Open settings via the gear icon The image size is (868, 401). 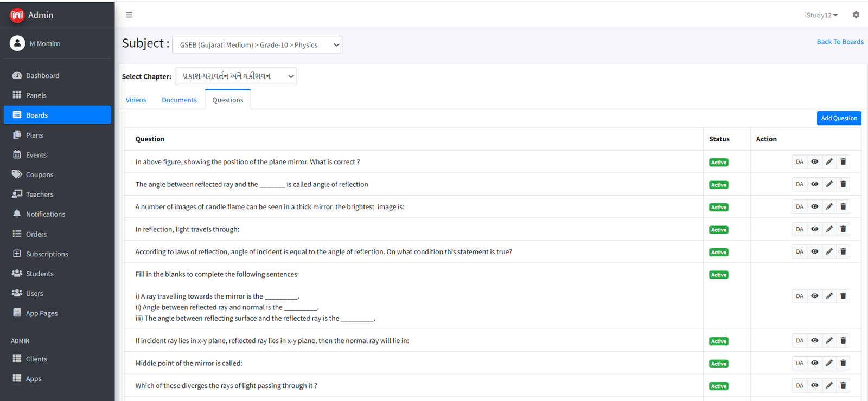coord(856,15)
